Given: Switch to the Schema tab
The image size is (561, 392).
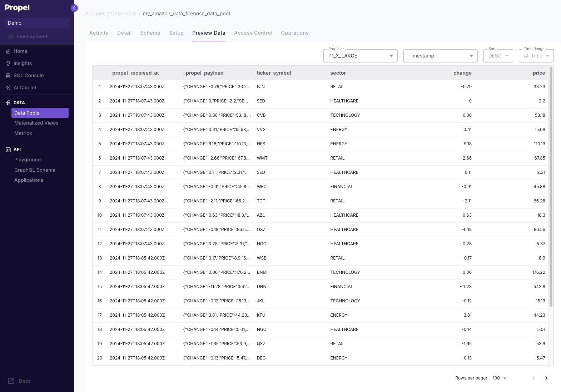Looking at the screenshot, I should (x=150, y=33).
